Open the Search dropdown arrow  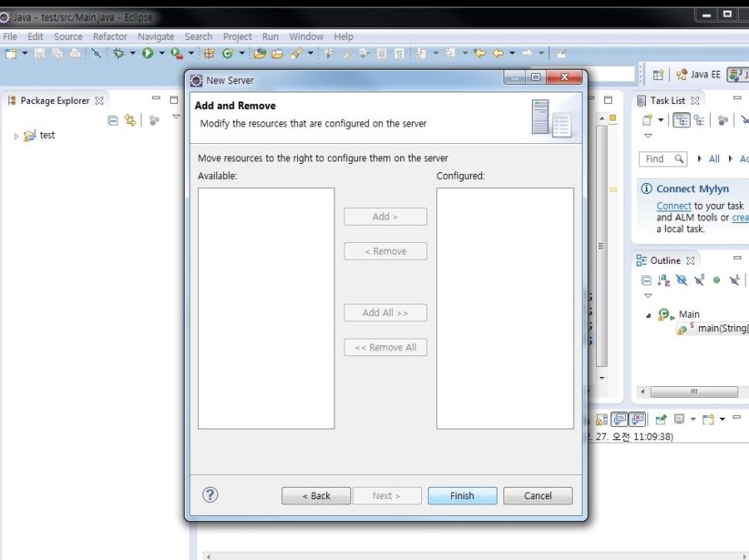(310, 53)
